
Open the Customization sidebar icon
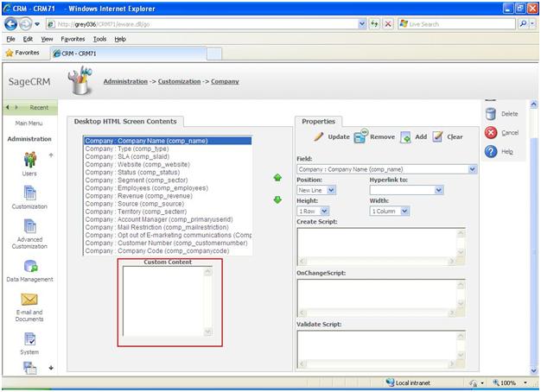(29, 193)
